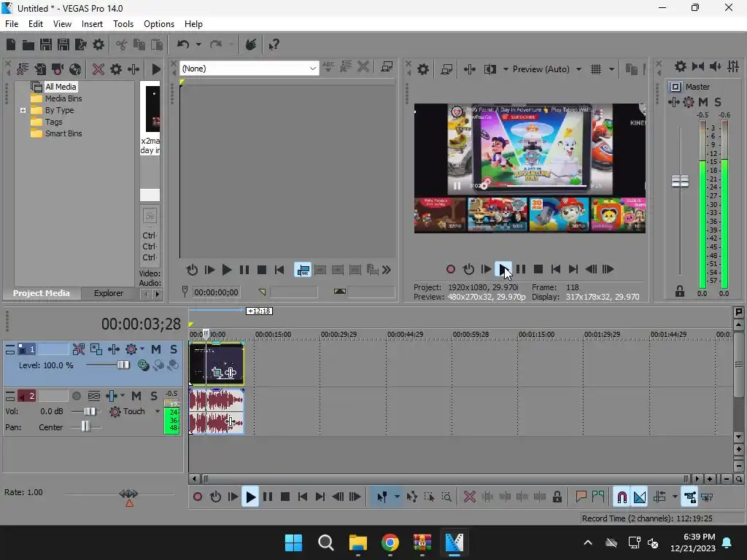The width and height of the screenshot is (747, 560).
Task: Open master bus FX gear icon
Action: (x=689, y=102)
